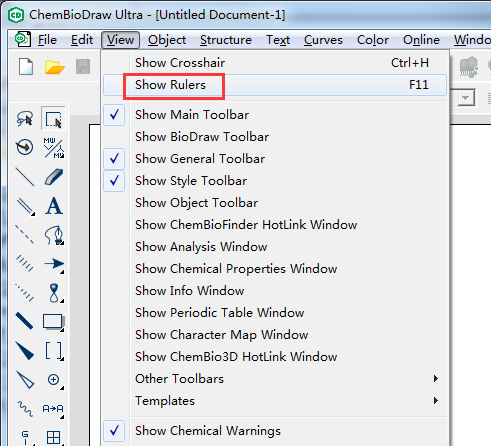Open the Text menu

(278, 40)
